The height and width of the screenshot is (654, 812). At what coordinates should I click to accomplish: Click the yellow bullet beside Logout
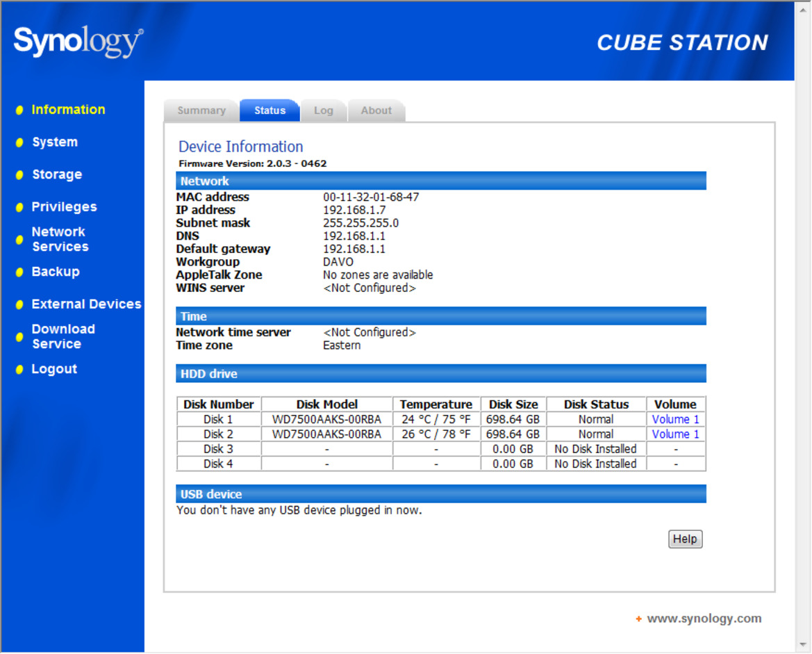point(19,370)
